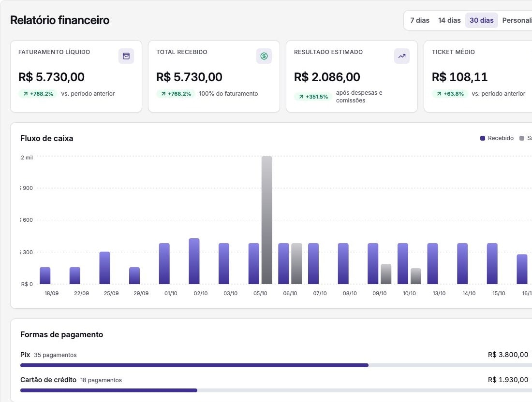Click the purple bar on 14/10

pyautogui.click(x=462, y=263)
